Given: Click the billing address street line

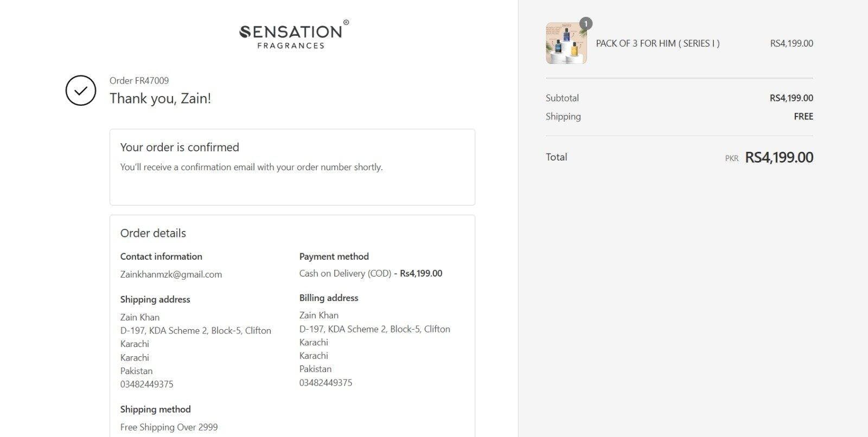Looking at the screenshot, I should click(x=374, y=329).
